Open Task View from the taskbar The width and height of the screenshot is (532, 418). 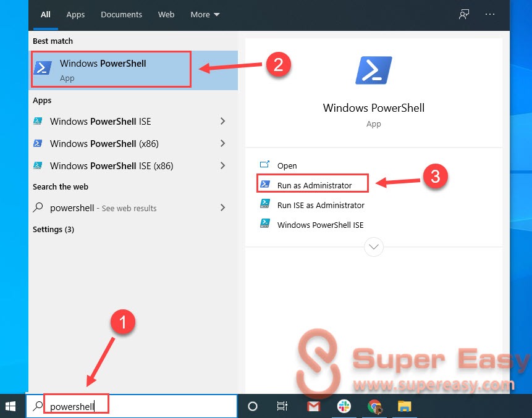(x=282, y=406)
